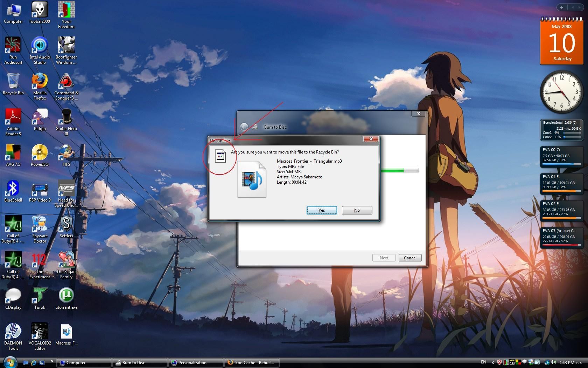Click the network tray icon

pos(547,362)
